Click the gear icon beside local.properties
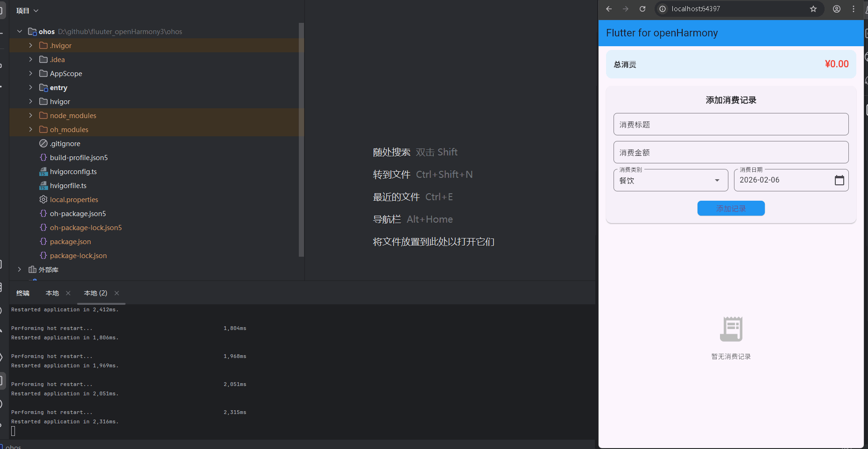Viewport: 868px width, 449px height. (x=43, y=199)
